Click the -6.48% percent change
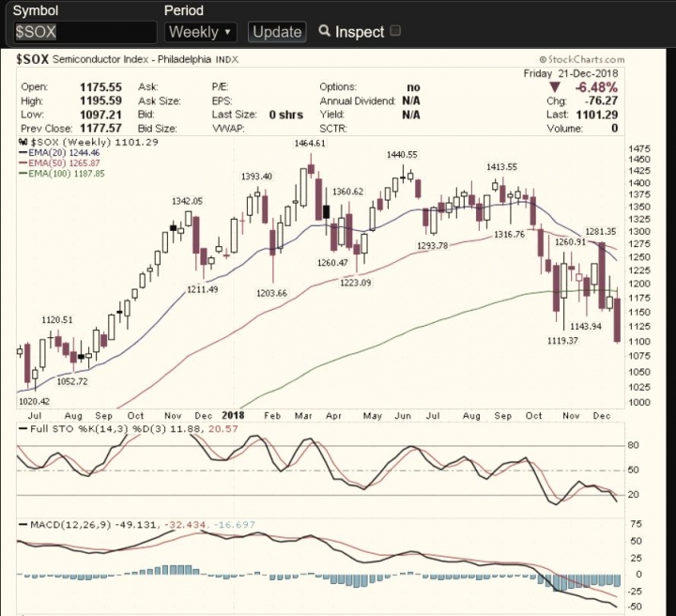Image resolution: width=676 pixels, height=616 pixels. click(x=596, y=87)
